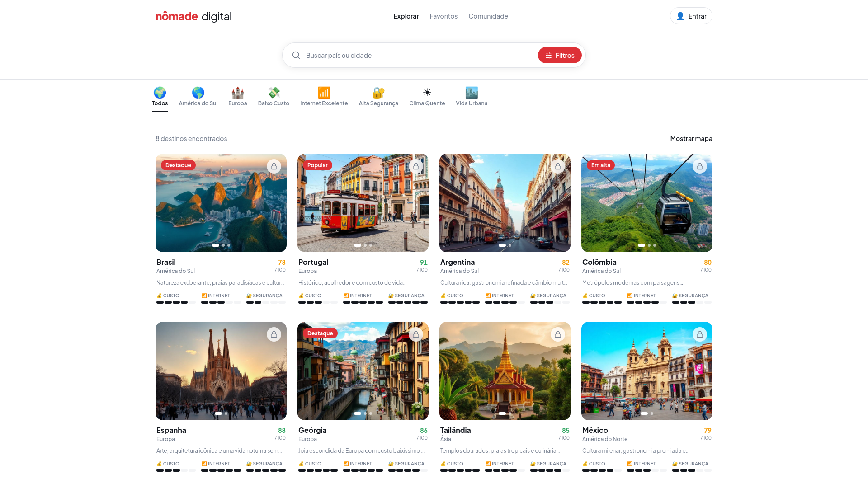
Task: Click the Popular badge on Portugal
Action: click(x=317, y=165)
